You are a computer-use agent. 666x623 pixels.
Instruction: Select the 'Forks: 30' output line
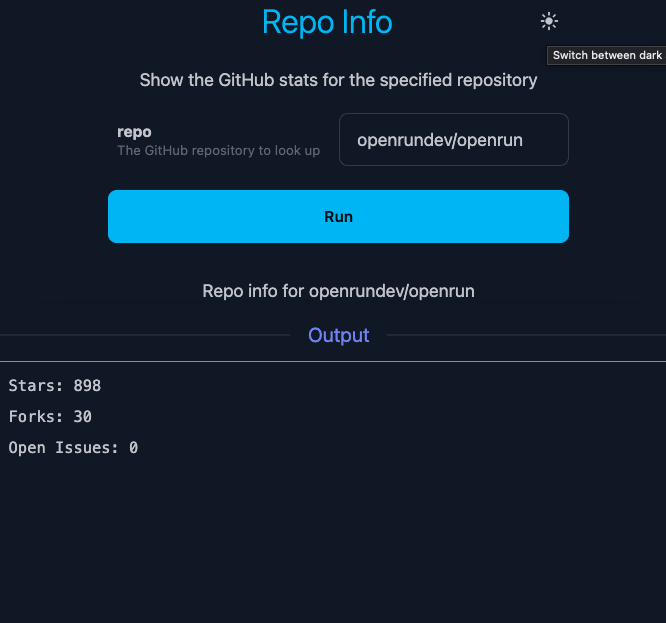[x=50, y=417]
